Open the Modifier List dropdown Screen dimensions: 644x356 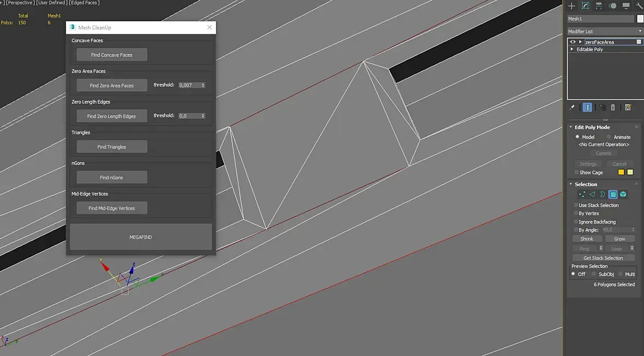click(x=605, y=31)
